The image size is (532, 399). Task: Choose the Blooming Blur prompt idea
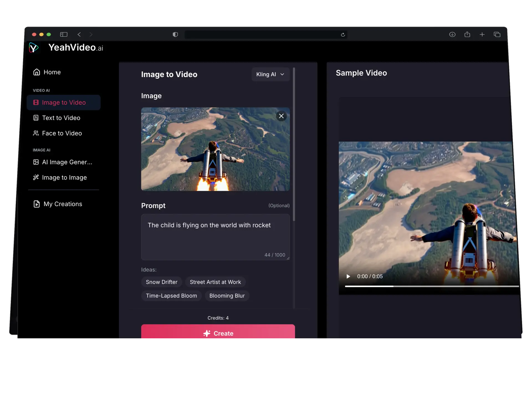coord(227,296)
